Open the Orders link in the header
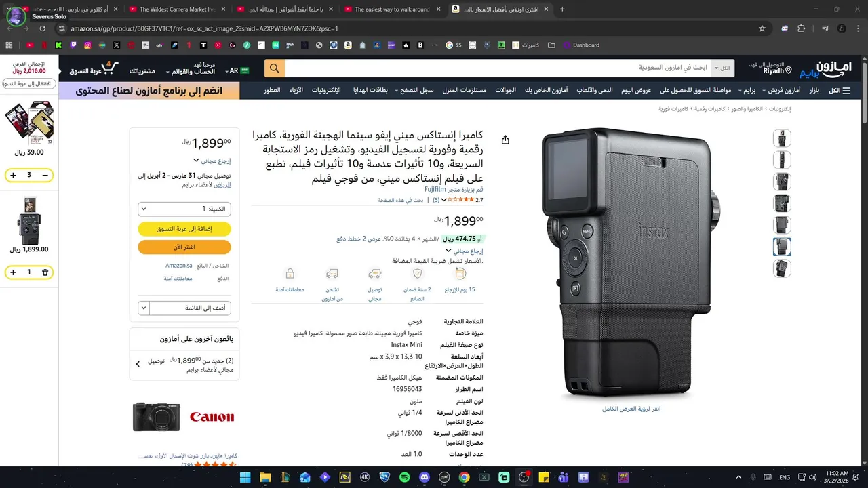Image resolution: width=868 pixels, height=488 pixels. pyautogui.click(x=142, y=71)
